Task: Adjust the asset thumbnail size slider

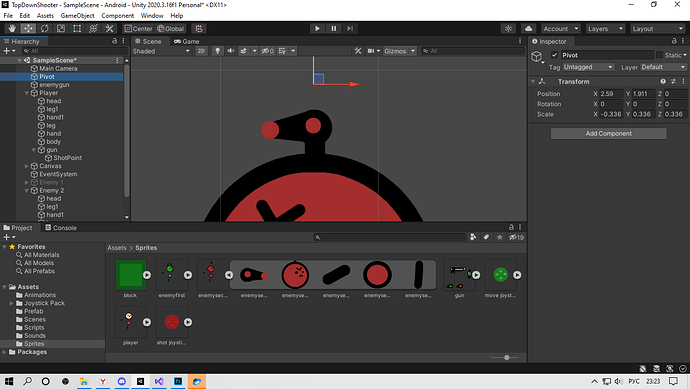Action: 506,357
